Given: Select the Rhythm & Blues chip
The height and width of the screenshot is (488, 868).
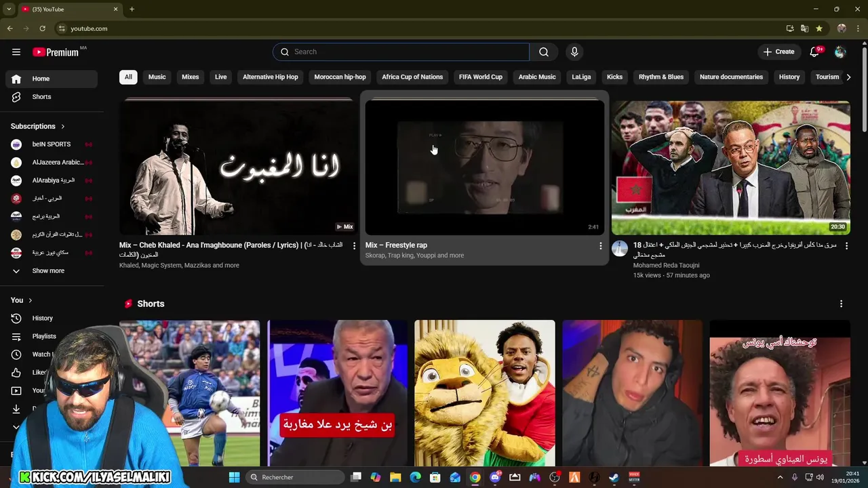Looking at the screenshot, I should click(x=661, y=77).
